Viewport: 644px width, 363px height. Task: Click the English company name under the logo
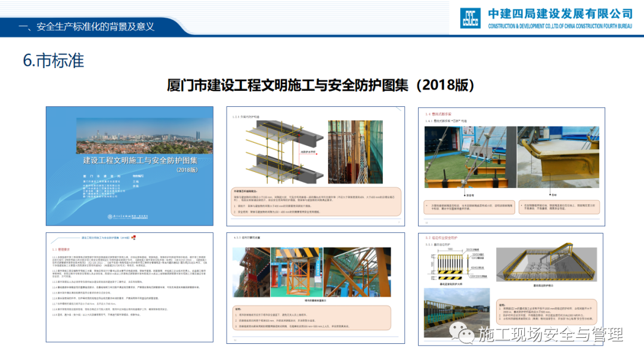[x=560, y=26]
